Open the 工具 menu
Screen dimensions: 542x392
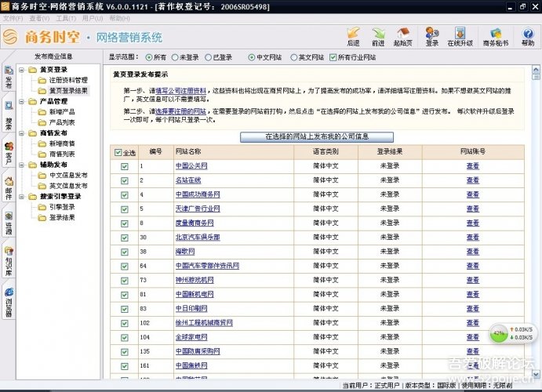[66, 18]
